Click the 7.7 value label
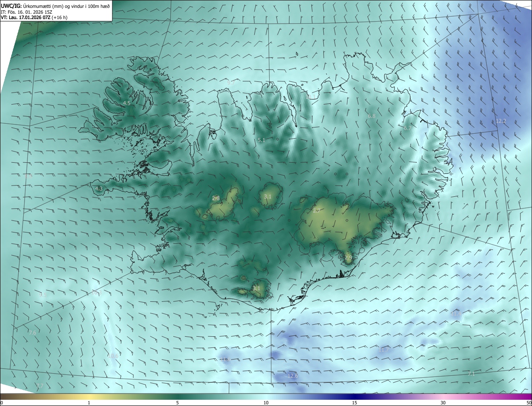Viewport: 532px width, 406px height. (x=39, y=386)
